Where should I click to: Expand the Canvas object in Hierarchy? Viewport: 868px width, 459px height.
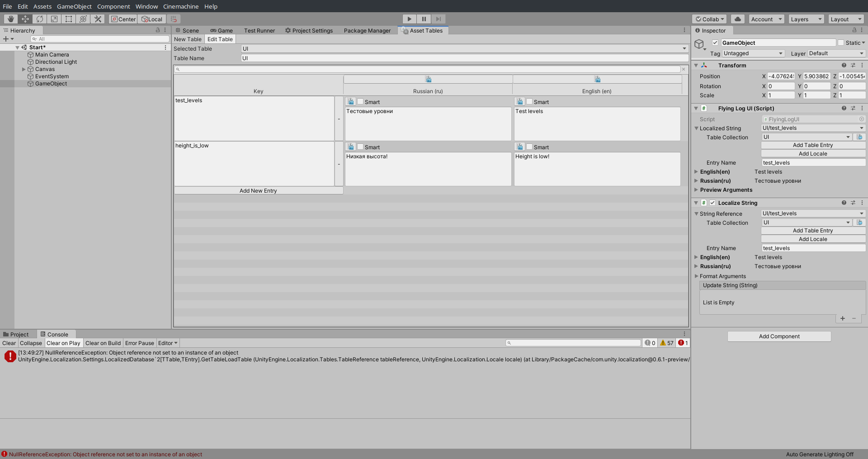[24, 70]
